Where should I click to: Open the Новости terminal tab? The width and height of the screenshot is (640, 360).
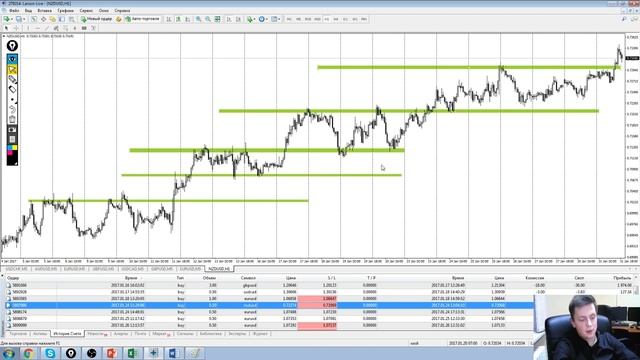(97, 334)
